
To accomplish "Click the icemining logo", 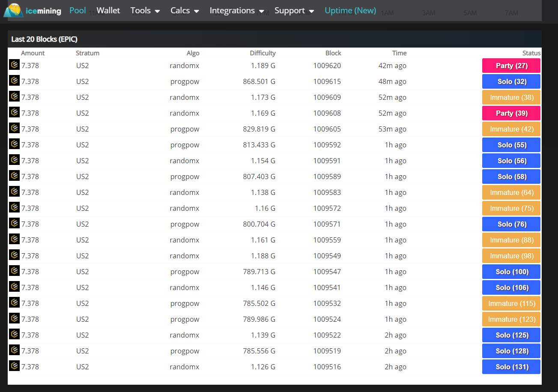I will 33,10.
